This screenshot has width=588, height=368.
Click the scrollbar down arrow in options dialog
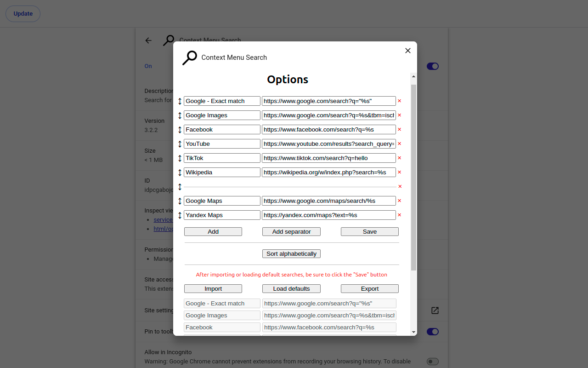click(413, 332)
